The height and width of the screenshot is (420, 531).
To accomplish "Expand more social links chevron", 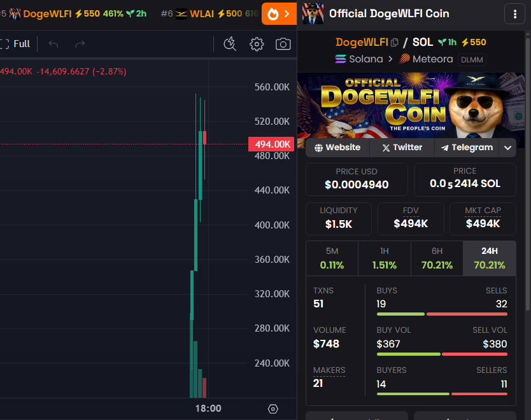I will coord(507,148).
